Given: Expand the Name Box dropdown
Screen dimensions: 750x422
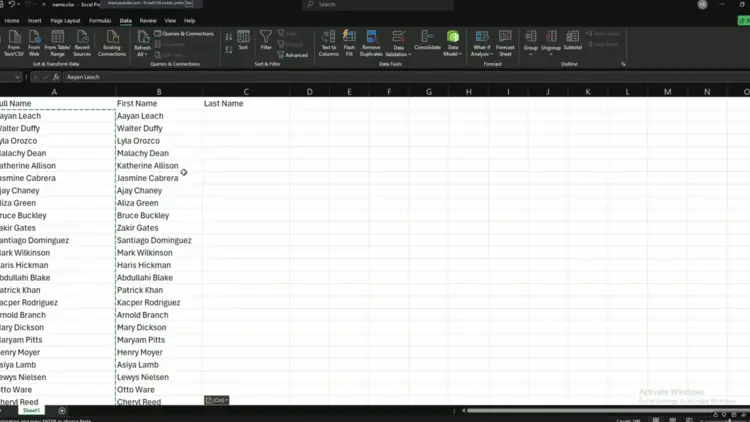Looking at the screenshot, I should tap(17, 77).
